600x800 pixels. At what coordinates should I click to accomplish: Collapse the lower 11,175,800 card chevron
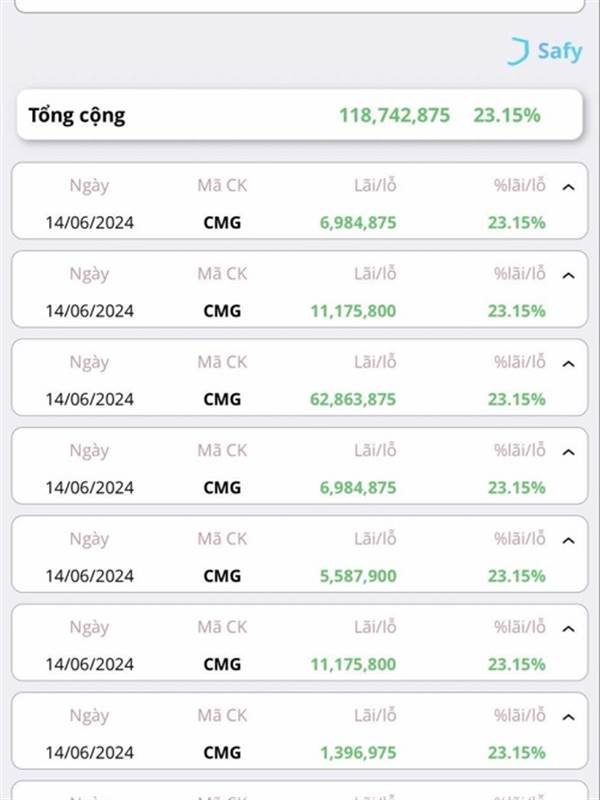(x=568, y=629)
